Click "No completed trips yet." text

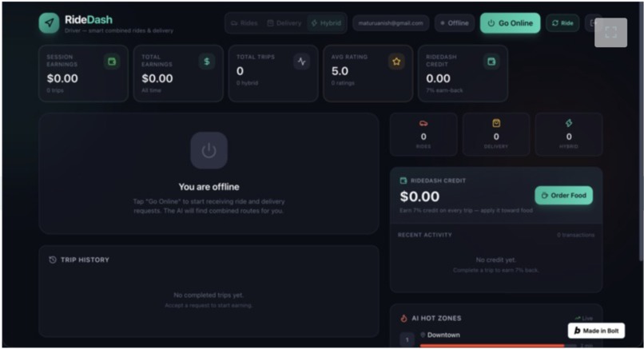[209, 295]
